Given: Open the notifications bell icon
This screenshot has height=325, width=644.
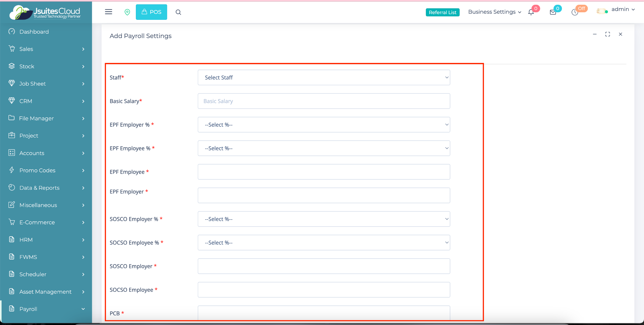Looking at the screenshot, I should [531, 12].
